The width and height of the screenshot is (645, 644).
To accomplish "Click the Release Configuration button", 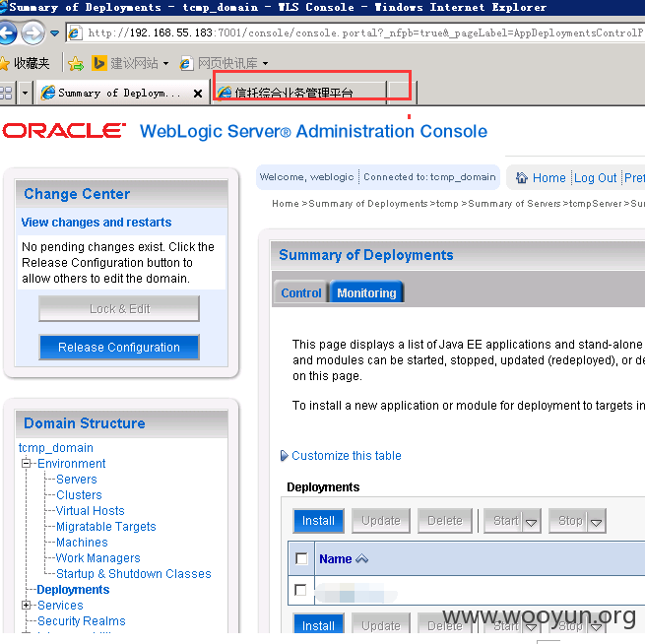I will point(119,347).
